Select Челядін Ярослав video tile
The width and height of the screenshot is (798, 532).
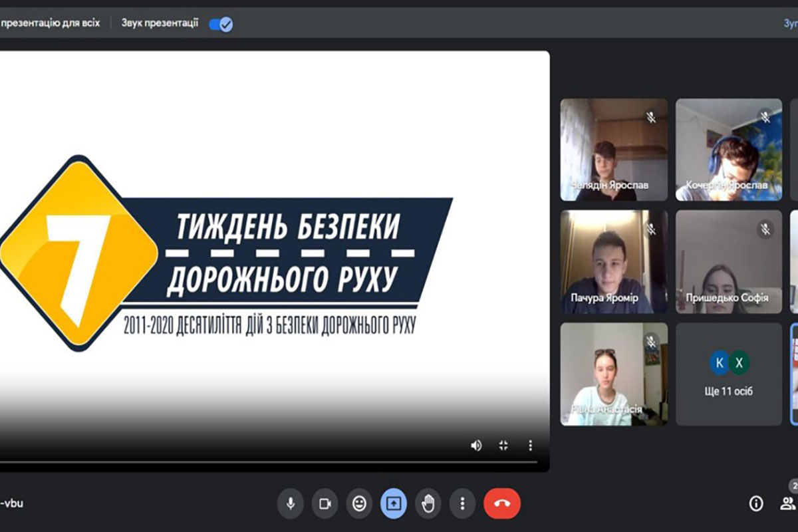pos(614,150)
